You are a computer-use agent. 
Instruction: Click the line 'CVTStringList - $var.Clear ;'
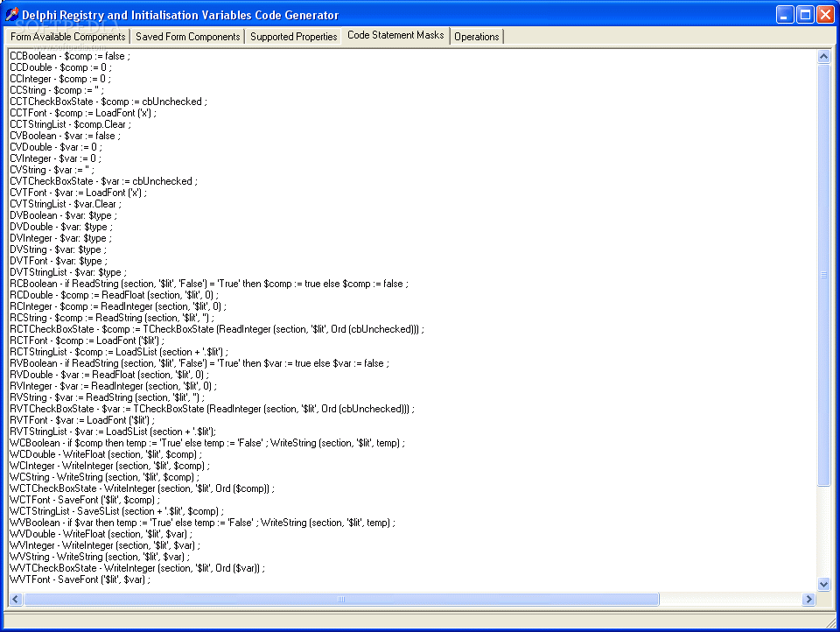66,204
